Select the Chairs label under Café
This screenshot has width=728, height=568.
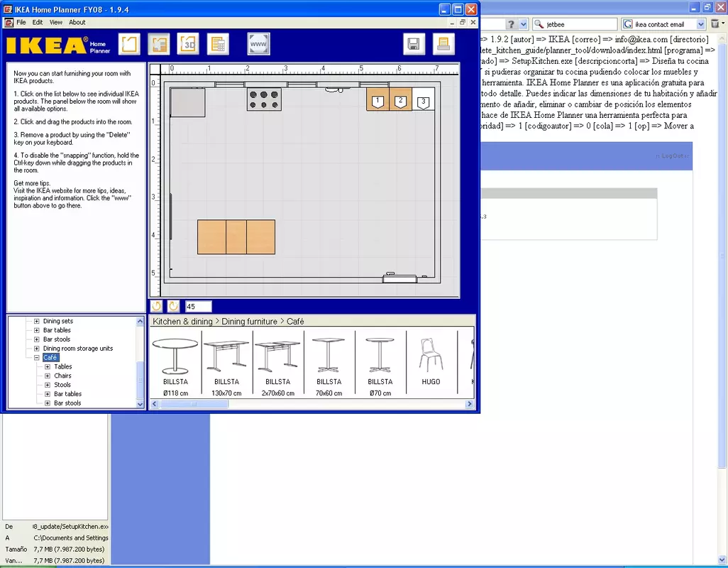pos(62,376)
